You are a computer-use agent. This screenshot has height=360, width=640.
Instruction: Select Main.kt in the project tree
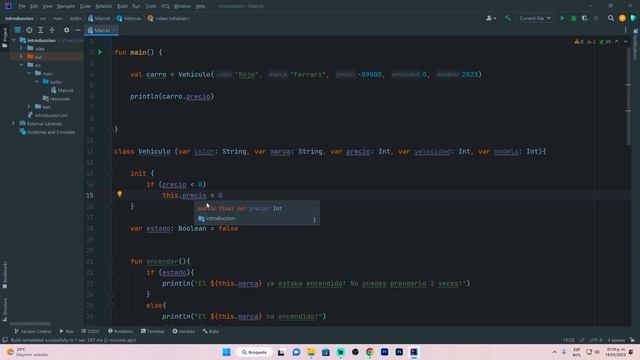62,90
